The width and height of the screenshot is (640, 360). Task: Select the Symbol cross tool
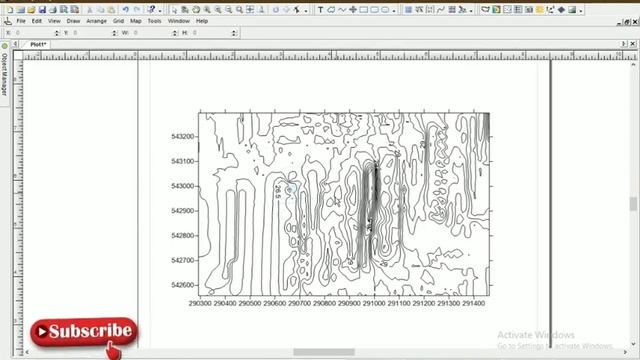click(x=353, y=9)
